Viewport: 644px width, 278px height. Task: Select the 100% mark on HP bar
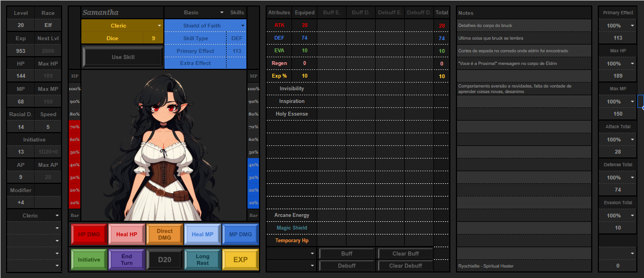tap(75, 89)
